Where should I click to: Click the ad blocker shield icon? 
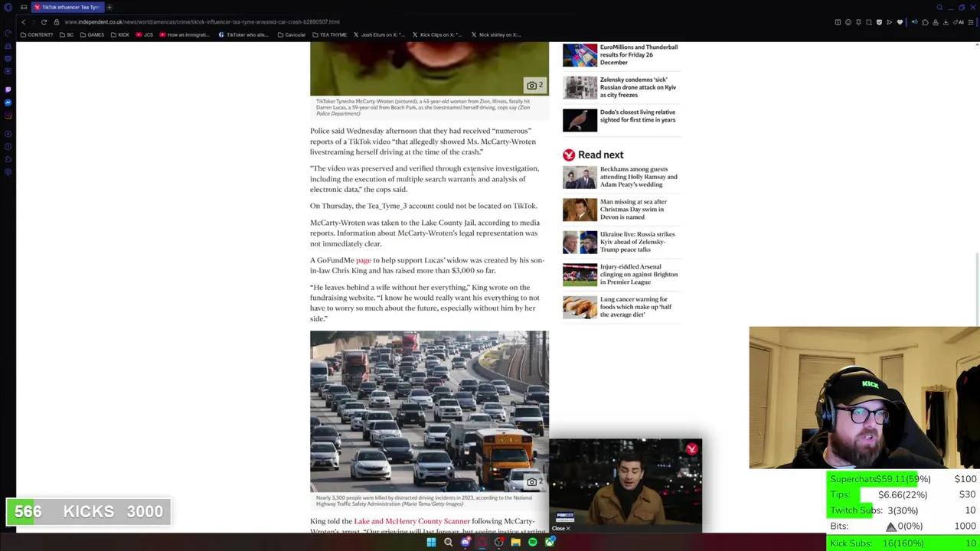coord(879,22)
